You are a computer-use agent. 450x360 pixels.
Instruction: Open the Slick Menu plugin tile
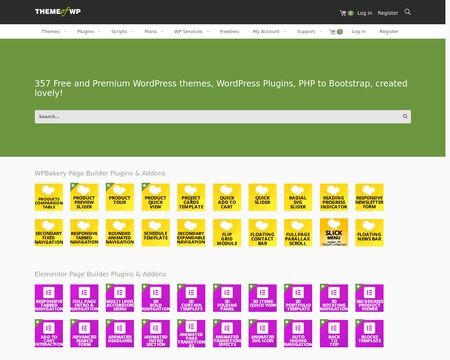point(334,233)
